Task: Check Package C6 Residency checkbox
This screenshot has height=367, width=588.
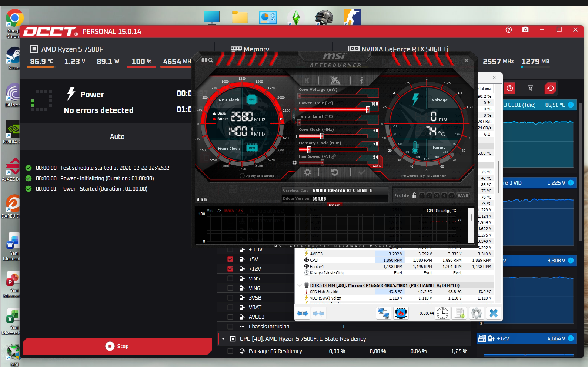Action: pos(230,351)
